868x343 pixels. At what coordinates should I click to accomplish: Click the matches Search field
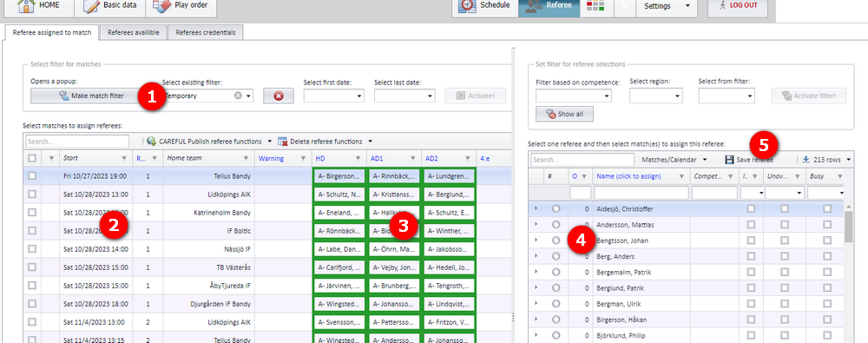77,142
